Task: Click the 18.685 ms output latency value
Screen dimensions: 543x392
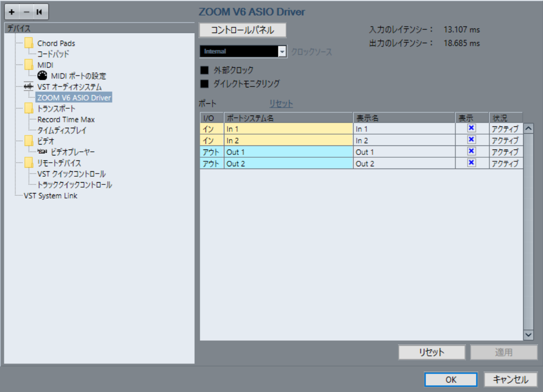Action: (461, 44)
